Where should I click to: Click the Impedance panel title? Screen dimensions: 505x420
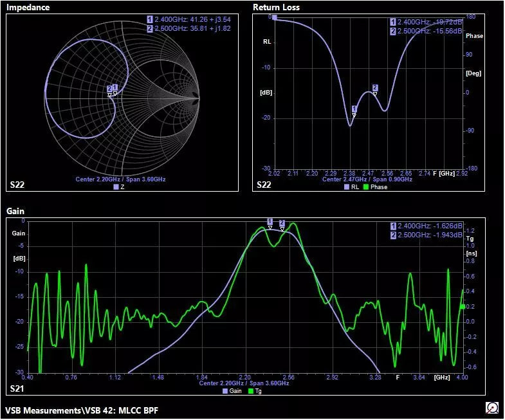pyautogui.click(x=28, y=8)
